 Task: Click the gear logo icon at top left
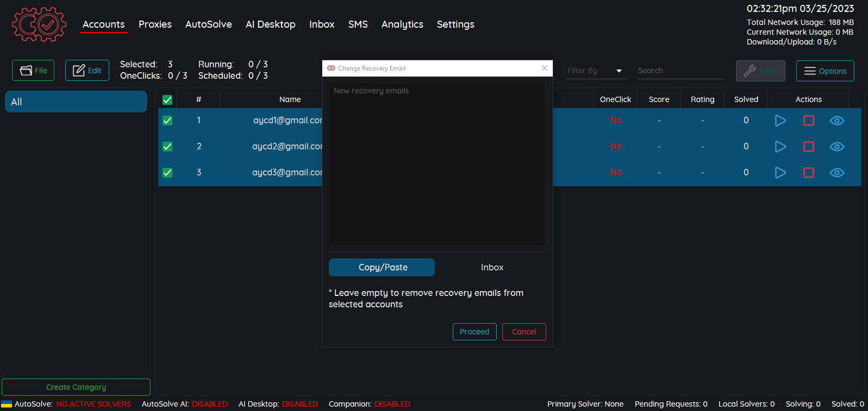click(x=39, y=24)
